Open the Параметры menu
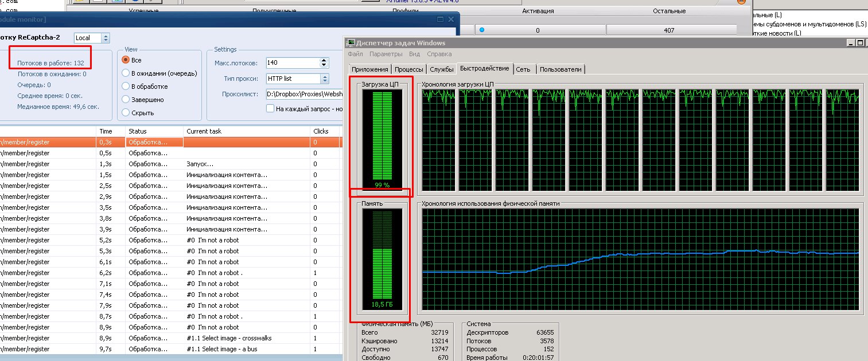The width and height of the screenshot is (868, 361). point(386,54)
